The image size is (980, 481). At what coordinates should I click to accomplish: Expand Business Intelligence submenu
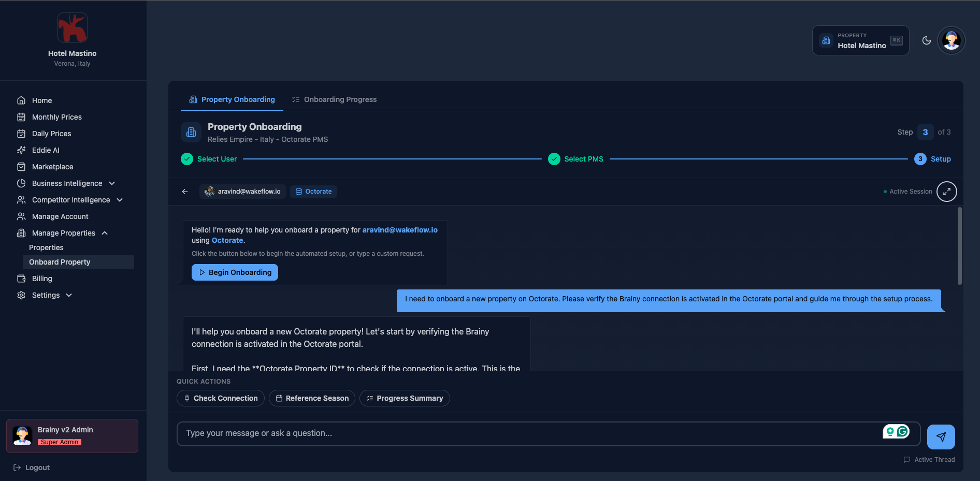pos(67,183)
